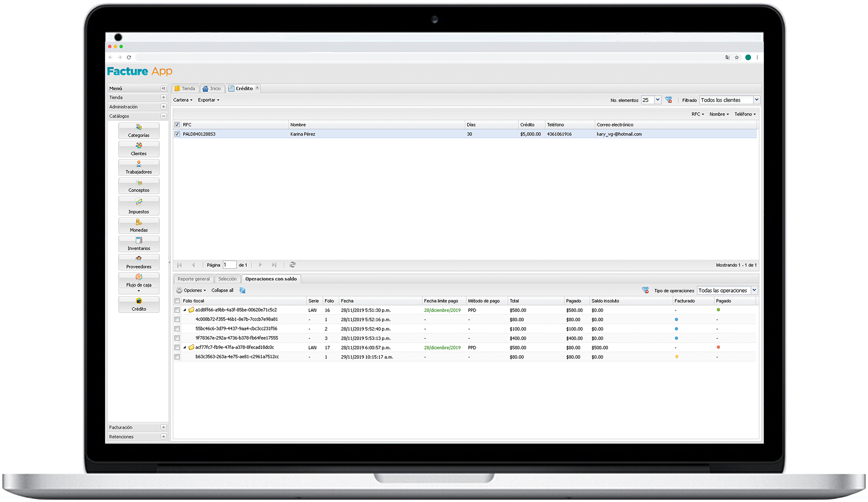Open the Todas las operaciones dropdown
868x502 pixels.
(x=754, y=290)
